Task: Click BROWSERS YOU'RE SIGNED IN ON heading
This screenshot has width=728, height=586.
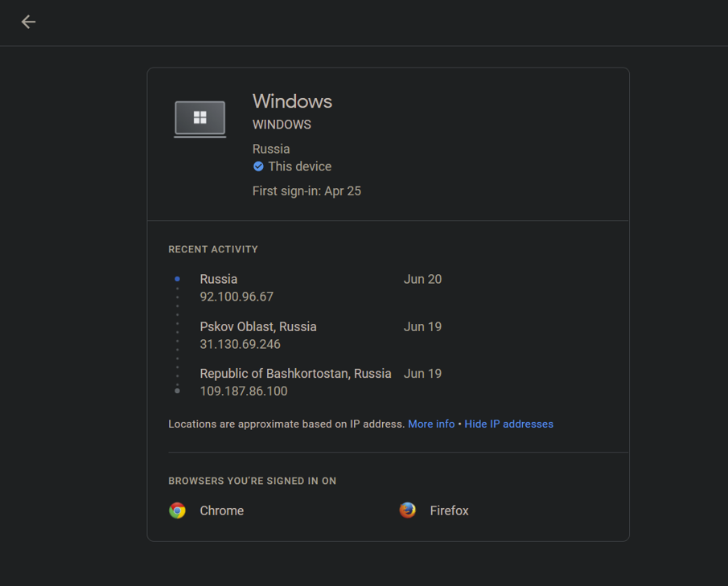Action: coord(252,481)
